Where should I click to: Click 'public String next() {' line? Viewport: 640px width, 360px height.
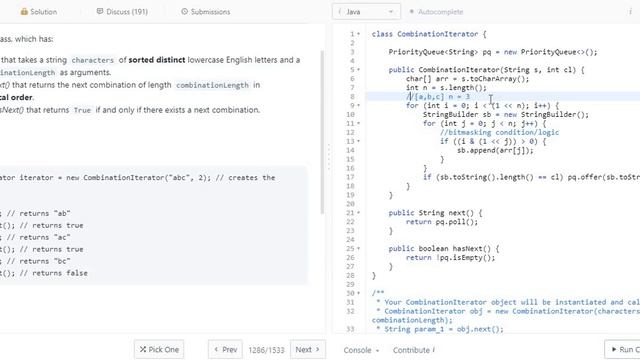tap(435, 213)
